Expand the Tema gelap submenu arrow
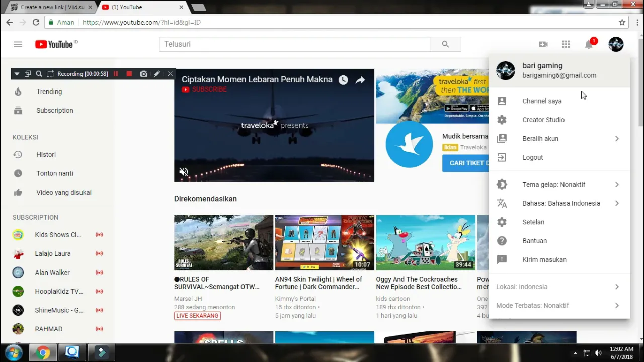Image resolution: width=644 pixels, height=362 pixels. pyautogui.click(x=617, y=185)
